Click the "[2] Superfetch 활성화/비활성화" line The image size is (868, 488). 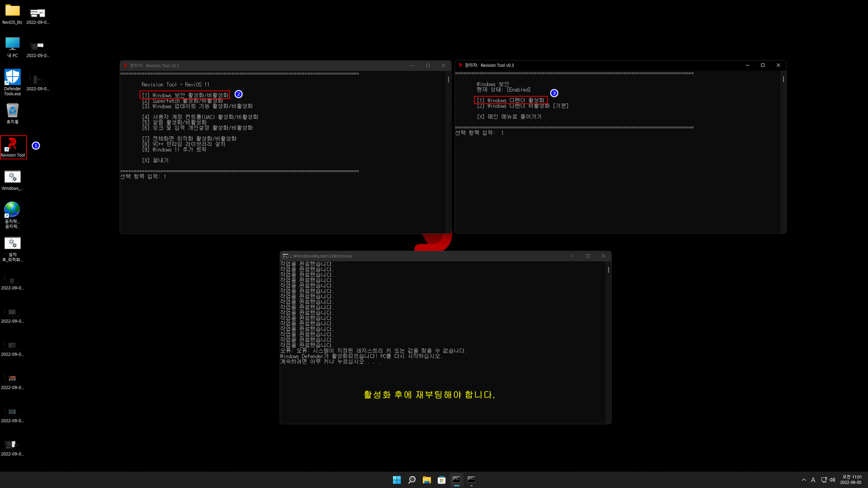(x=183, y=101)
